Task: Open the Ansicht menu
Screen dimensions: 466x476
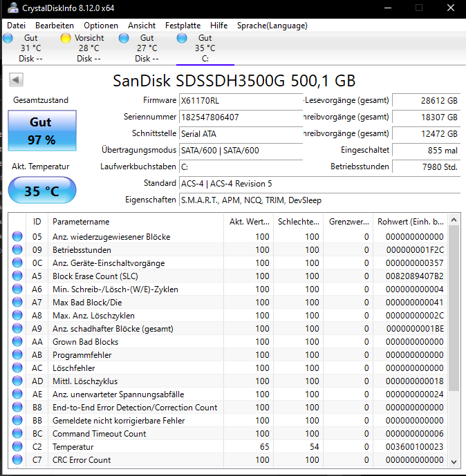Action: 142,26
